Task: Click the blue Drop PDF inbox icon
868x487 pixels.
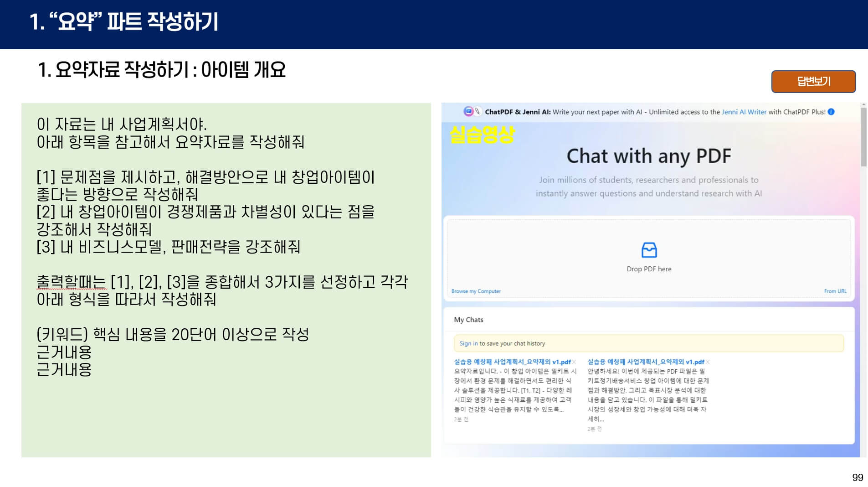Action: 650,250
